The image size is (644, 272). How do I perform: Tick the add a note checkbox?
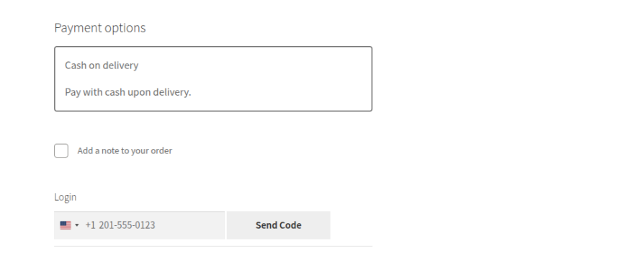tap(61, 150)
